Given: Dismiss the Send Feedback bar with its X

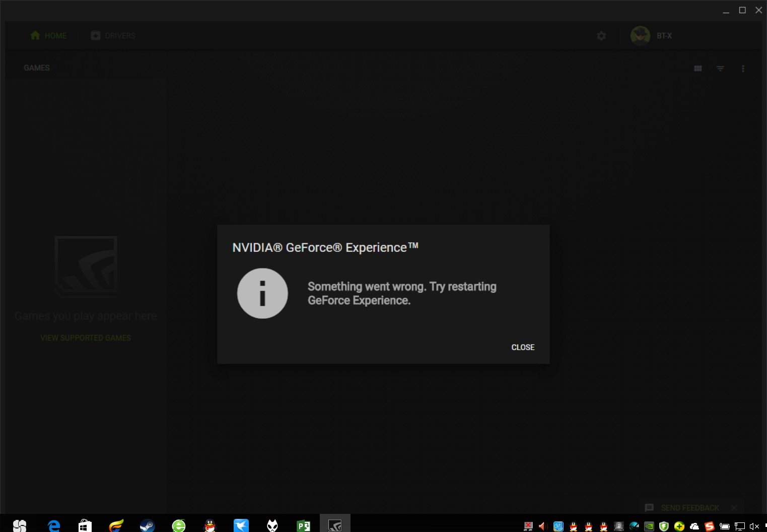Looking at the screenshot, I should click(734, 508).
